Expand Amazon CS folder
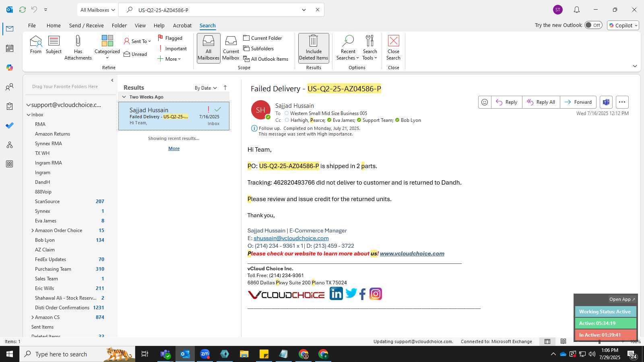This screenshot has height=362, width=644. click(33, 317)
